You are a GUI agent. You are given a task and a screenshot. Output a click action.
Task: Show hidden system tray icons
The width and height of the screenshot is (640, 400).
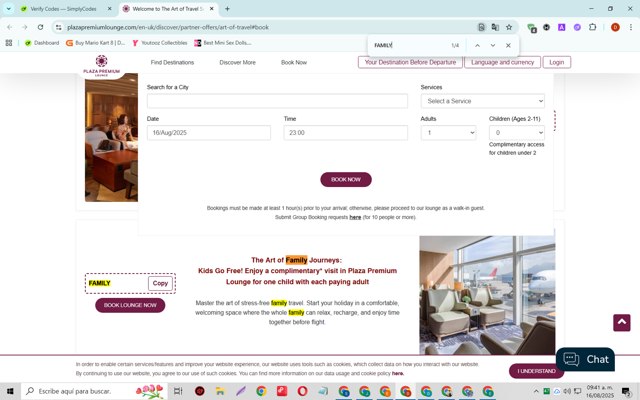536,391
